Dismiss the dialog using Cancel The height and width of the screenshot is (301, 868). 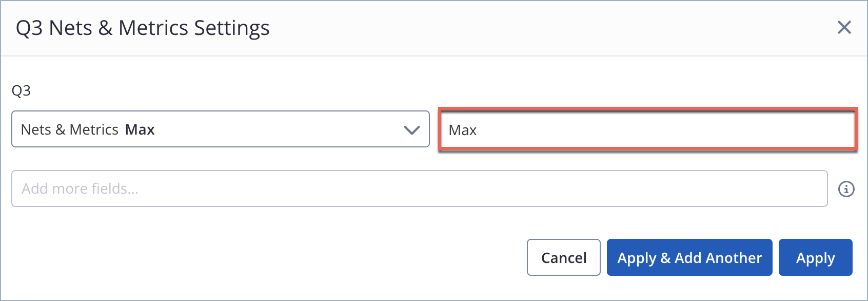point(563,257)
